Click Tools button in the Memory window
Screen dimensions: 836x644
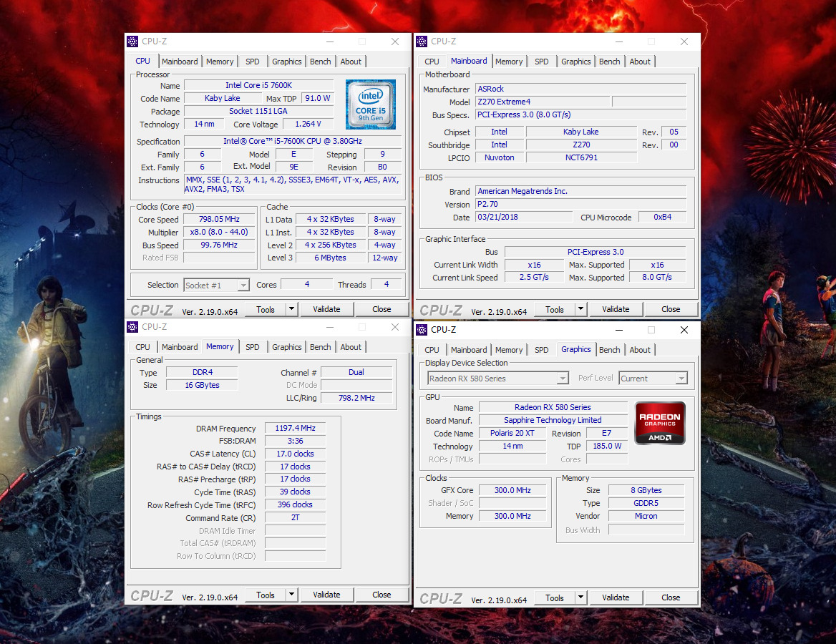(x=266, y=595)
